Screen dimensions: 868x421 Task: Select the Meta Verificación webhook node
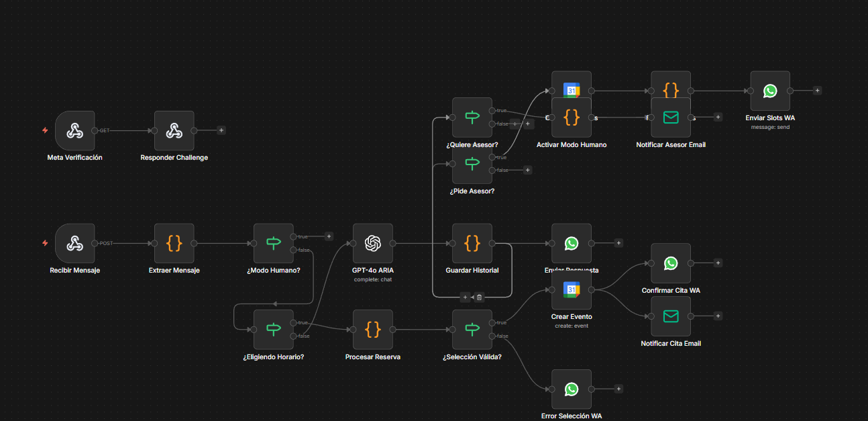pos(74,131)
